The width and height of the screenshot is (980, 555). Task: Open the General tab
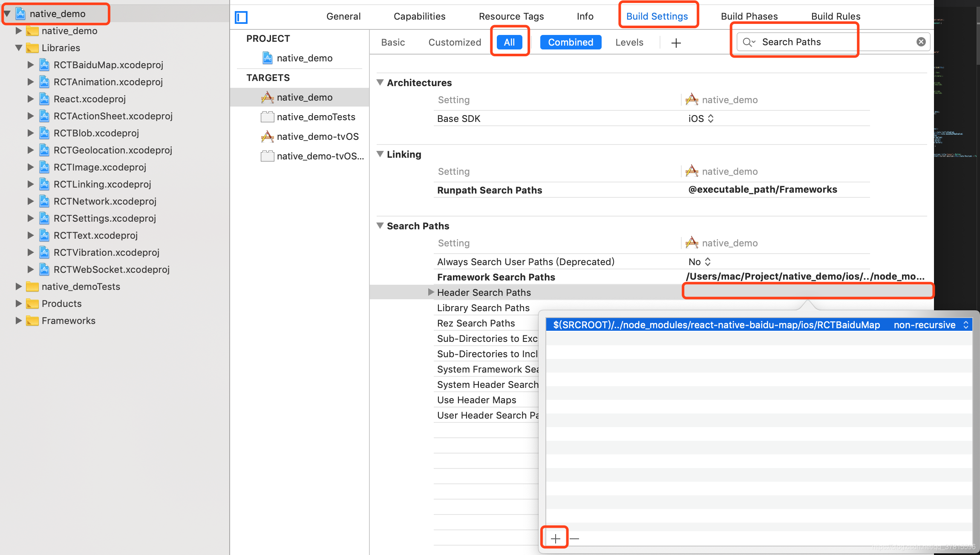(x=343, y=16)
